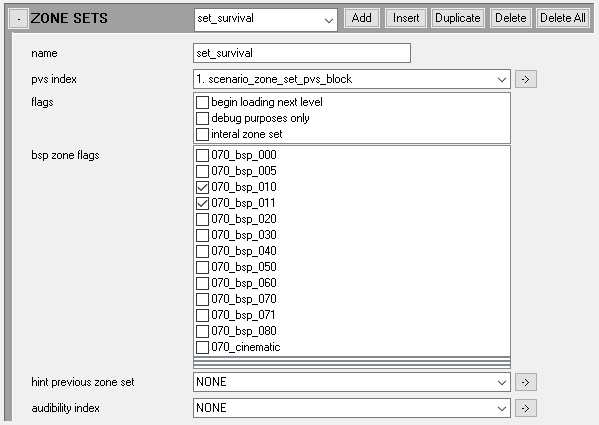This screenshot has width=599, height=425.
Task: Duplicate the current zone set
Action: 458,18
